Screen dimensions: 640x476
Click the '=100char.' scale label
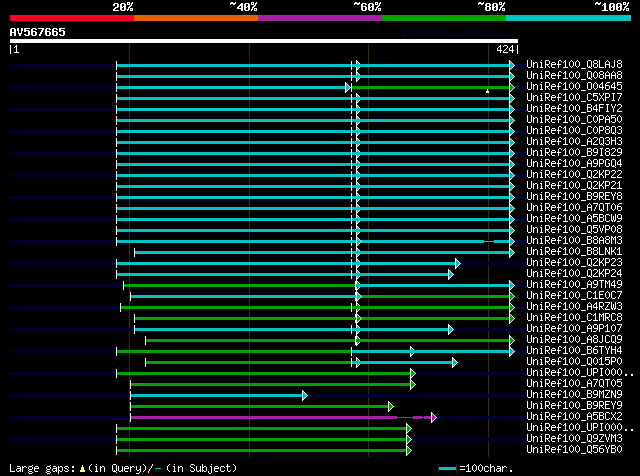[486, 468]
